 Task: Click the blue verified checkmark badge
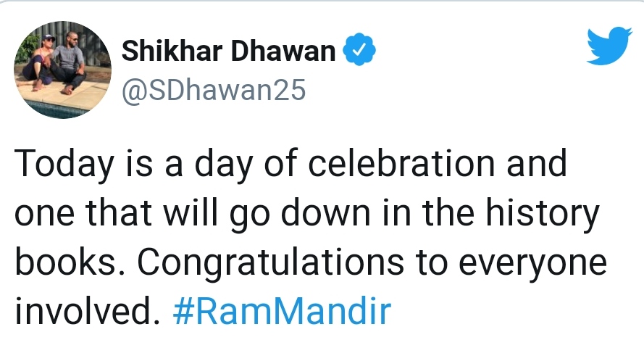(359, 49)
